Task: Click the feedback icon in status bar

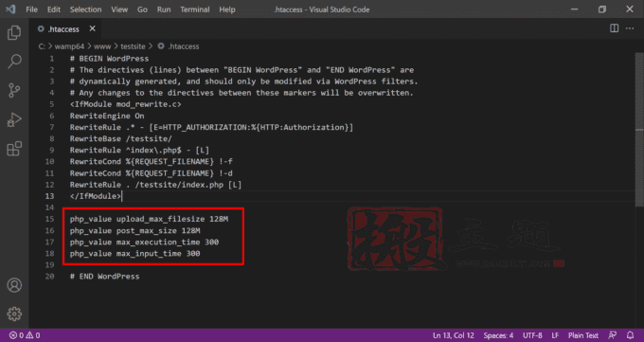Action: tap(613, 335)
